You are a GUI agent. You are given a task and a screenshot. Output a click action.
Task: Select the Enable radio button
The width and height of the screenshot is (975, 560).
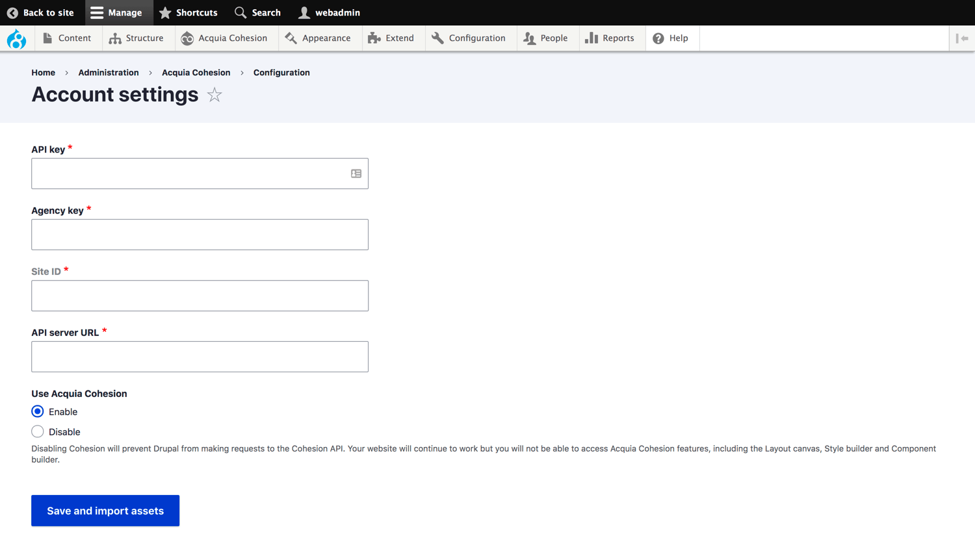click(38, 411)
